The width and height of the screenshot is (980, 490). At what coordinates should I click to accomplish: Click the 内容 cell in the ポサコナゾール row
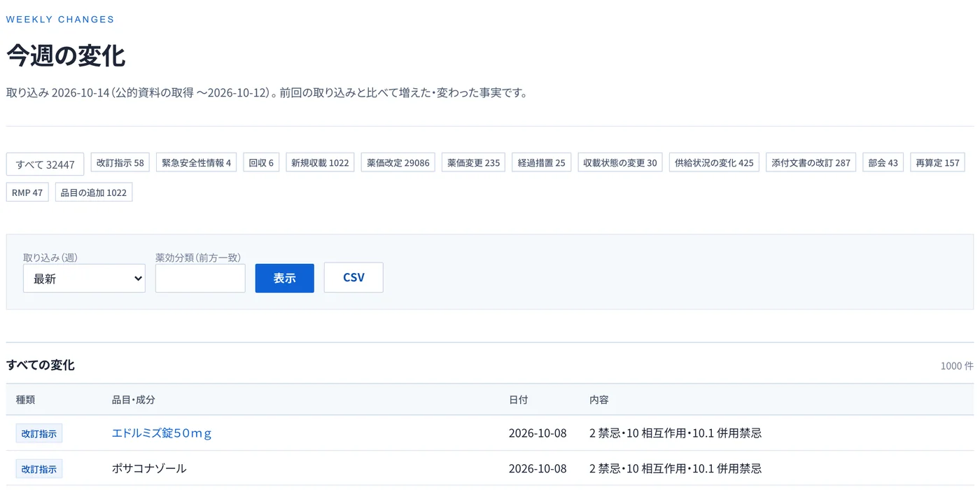coord(675,468)
